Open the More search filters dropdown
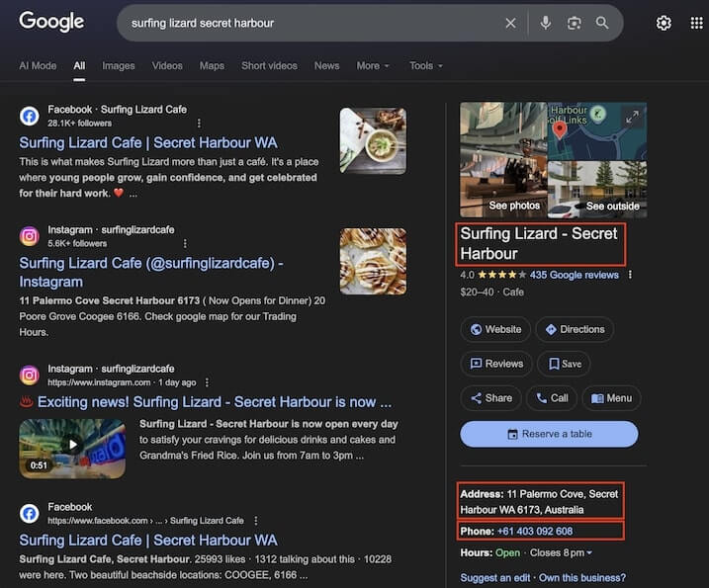This screenshot has height=588, width=709. coord(373,66)
